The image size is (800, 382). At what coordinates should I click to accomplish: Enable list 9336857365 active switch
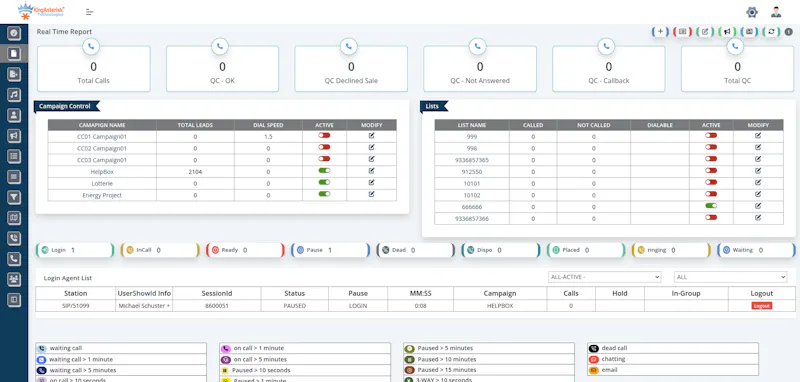point(711,159)
